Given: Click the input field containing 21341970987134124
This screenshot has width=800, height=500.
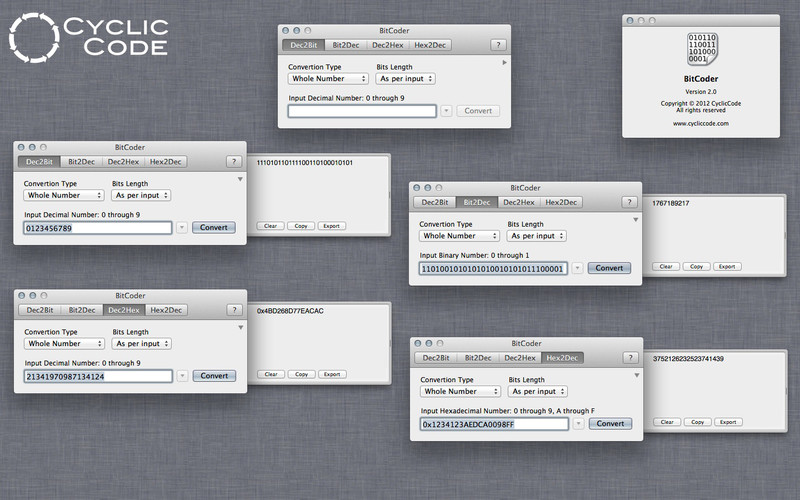Looking at the screenshot, I should tap(98, 377).
